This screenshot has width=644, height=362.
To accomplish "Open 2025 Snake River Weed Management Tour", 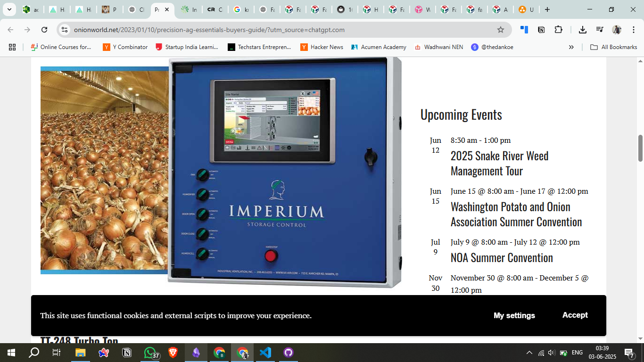I will [500, 163].
